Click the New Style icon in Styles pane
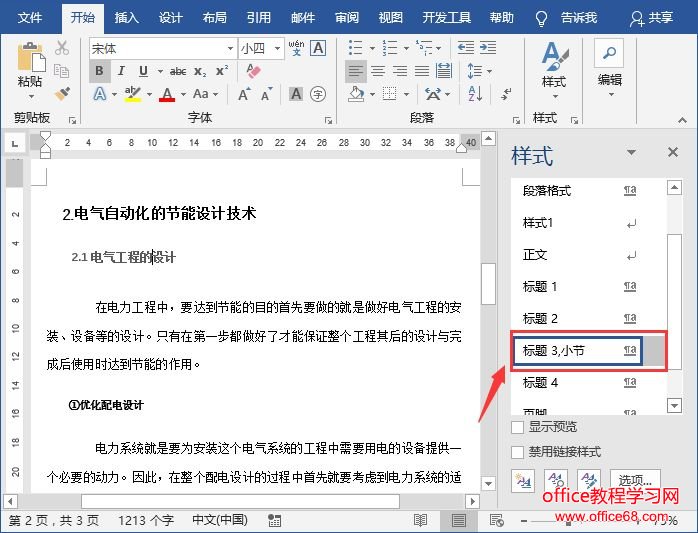Viewport: 698px width, 533px height. coord(523,481)
